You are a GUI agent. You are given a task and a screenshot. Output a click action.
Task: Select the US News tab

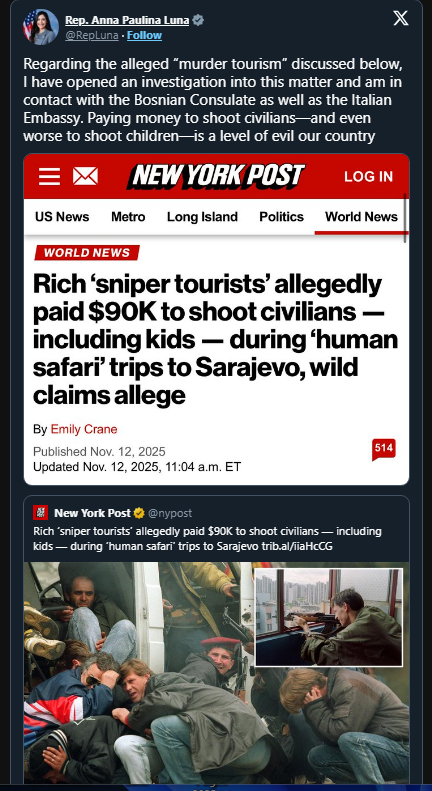(62, 217)
